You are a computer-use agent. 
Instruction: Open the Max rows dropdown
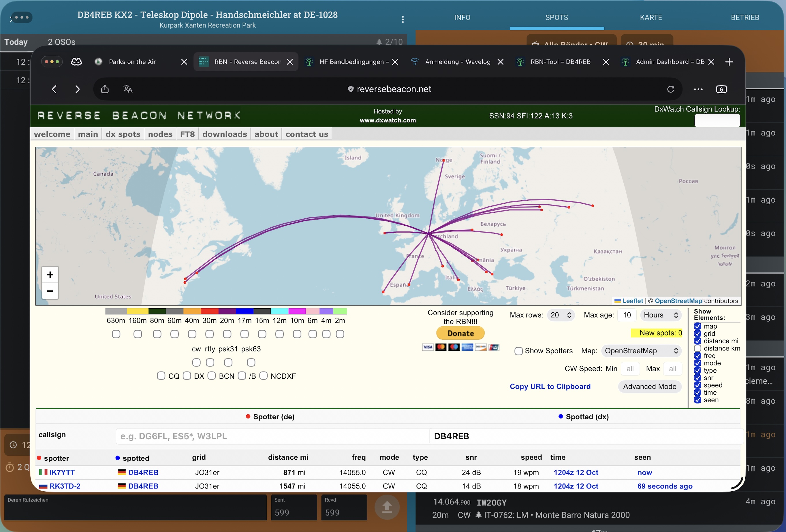[561, 315]
